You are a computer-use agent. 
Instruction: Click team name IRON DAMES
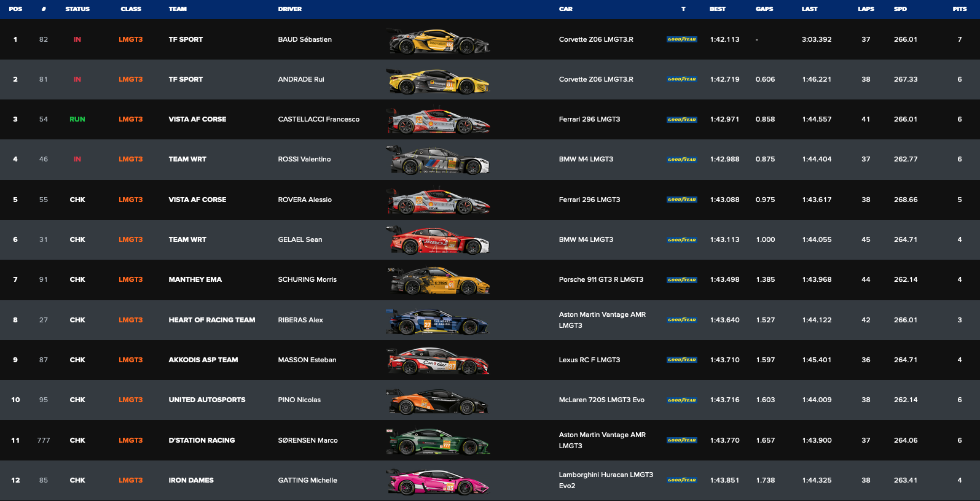191,480
